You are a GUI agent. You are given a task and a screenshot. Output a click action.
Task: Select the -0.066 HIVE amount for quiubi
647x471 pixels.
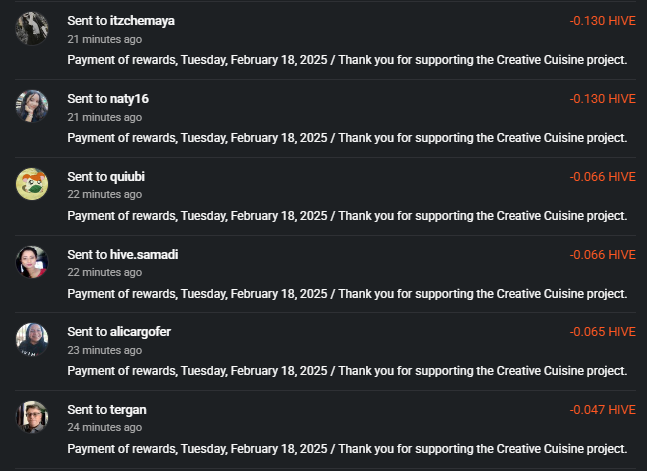602,177
